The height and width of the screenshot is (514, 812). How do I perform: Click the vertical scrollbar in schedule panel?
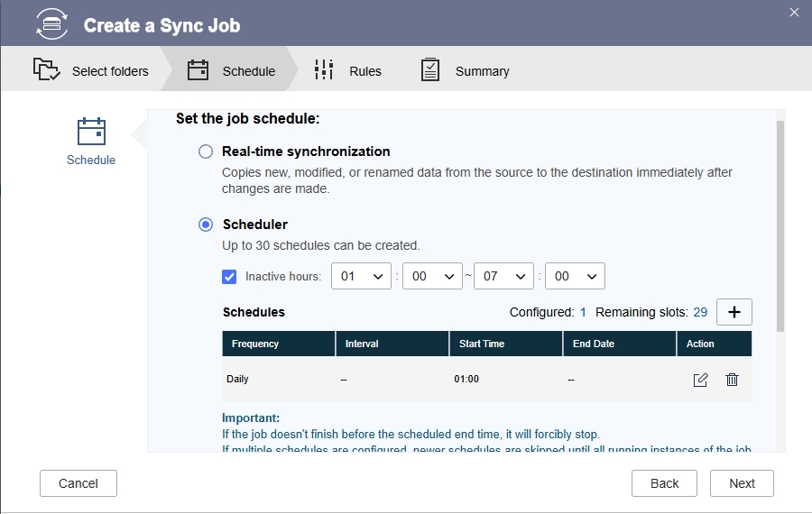[780, 226]
